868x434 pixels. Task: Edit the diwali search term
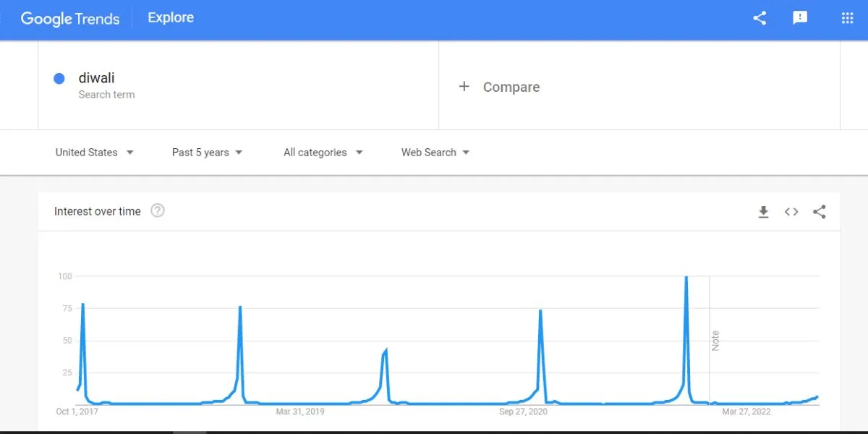click(97, 78)
